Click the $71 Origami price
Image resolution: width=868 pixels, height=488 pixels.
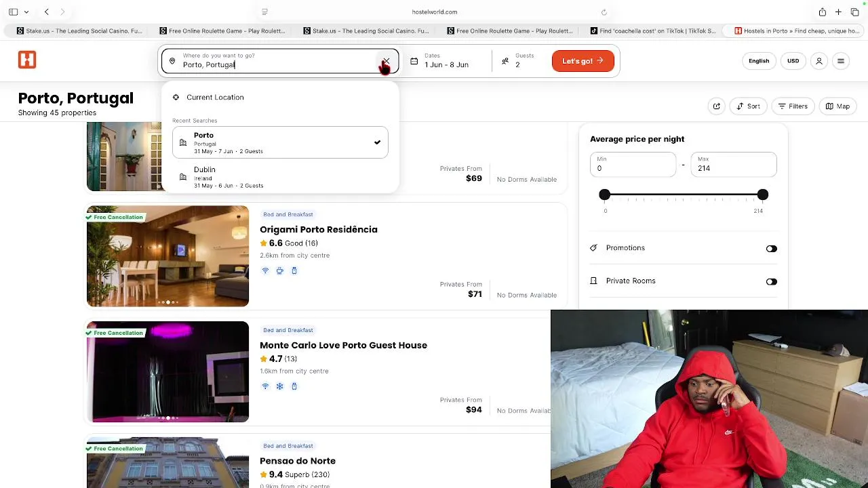point(475,294)
